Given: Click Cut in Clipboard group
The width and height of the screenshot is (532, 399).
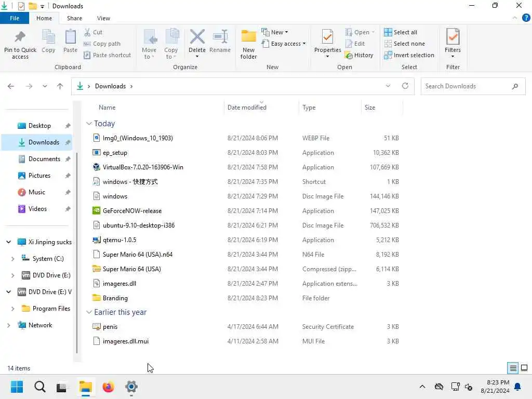Looking at the screenshot, I should (x=94, y=32).
